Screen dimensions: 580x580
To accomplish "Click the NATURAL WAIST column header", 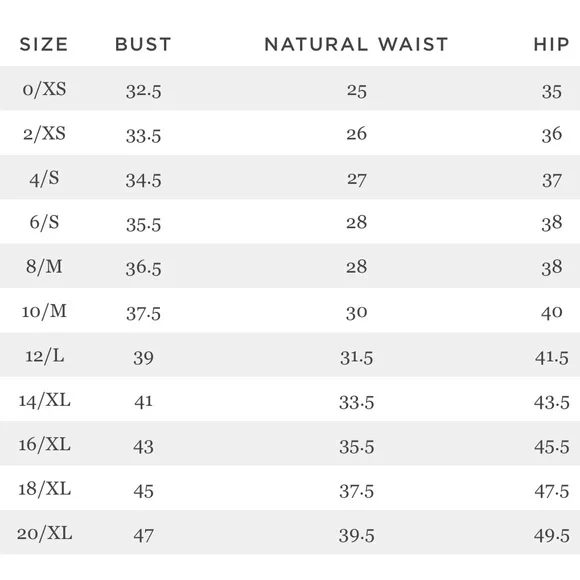I will [x=356, y=44].
